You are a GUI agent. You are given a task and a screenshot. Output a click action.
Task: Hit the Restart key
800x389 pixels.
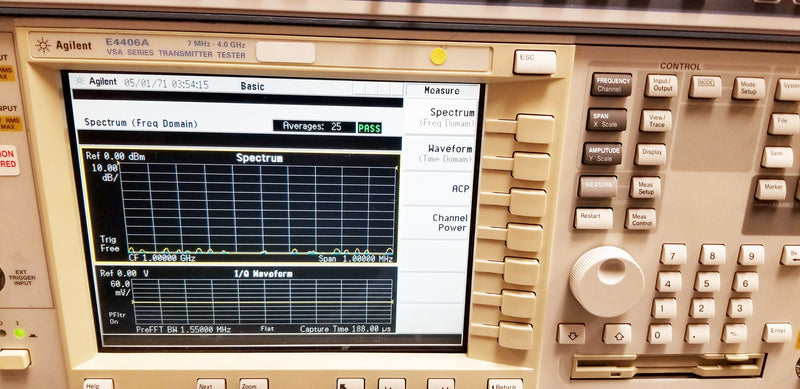pos(593,218)
